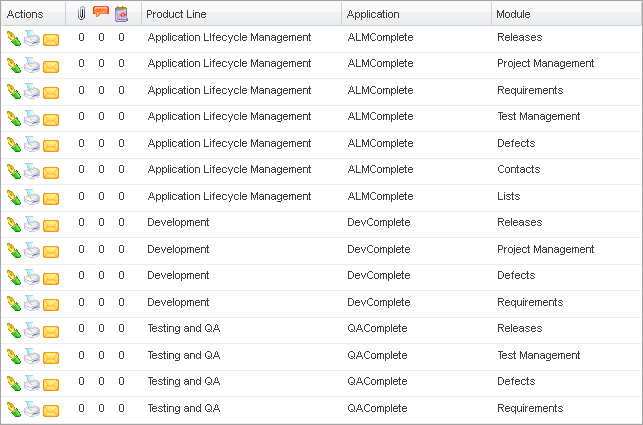Image resolution: width=643 pixels, height=425 pixels.
Task: Select the Test Management module cell for ALMComplete
Action: click(538, 117)
